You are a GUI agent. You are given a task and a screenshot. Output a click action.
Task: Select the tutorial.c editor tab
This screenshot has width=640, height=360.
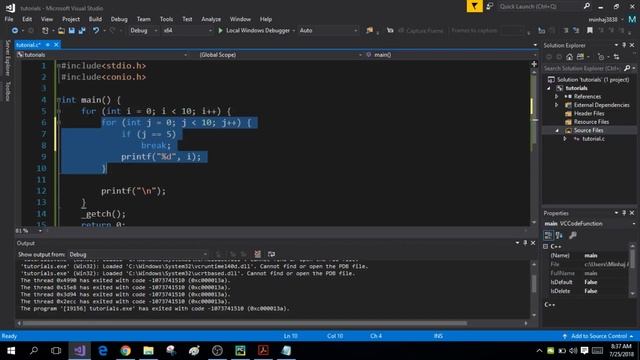[x=29, y=44]
